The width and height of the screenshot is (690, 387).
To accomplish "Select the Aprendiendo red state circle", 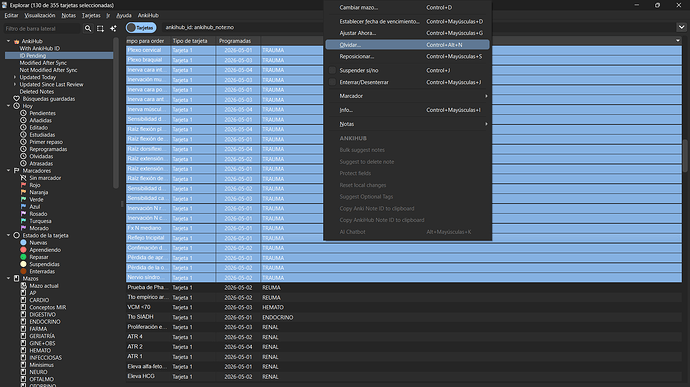I will 23,250.
